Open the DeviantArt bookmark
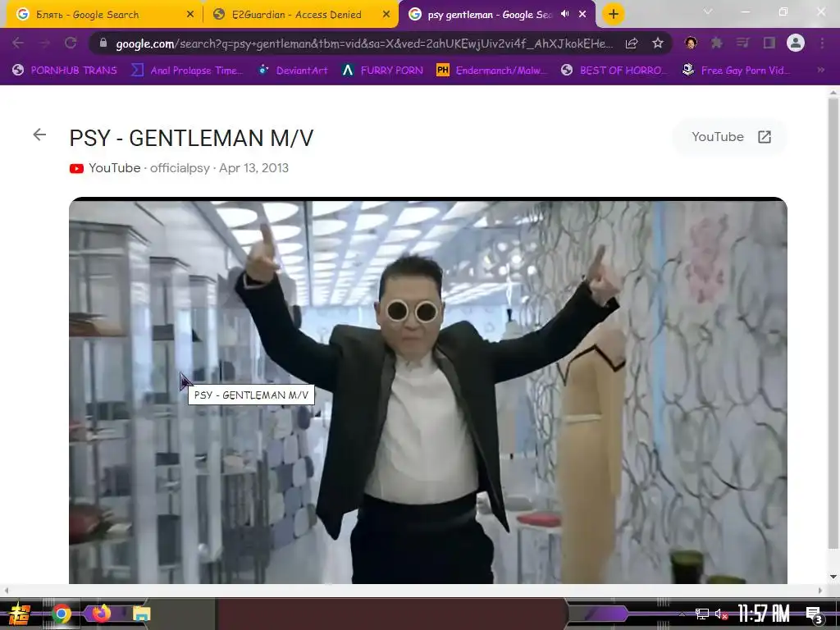This screenshot has width=840, height=630. pyautogui.click(x=293, y=70)
